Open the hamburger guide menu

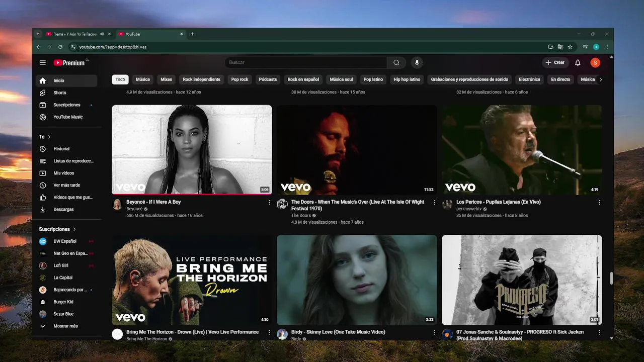click(43, 63)
